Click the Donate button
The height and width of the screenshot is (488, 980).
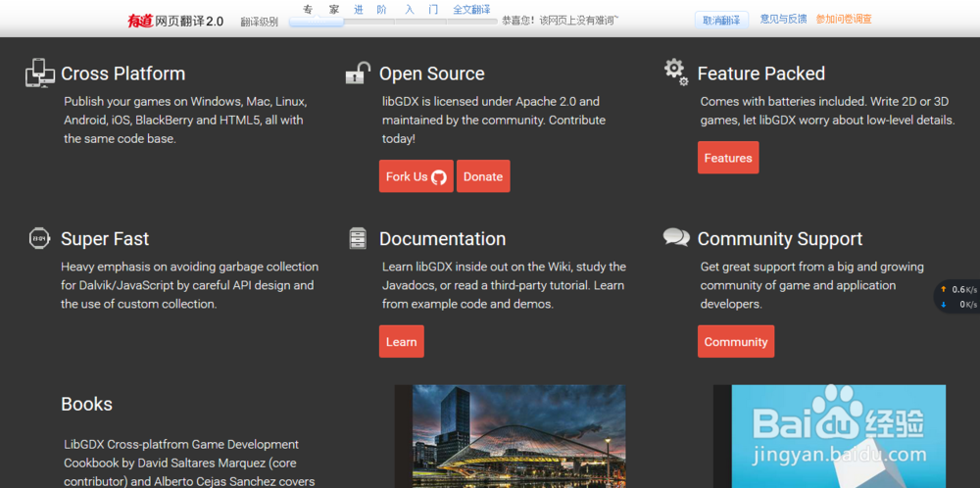tap(483, 176)
